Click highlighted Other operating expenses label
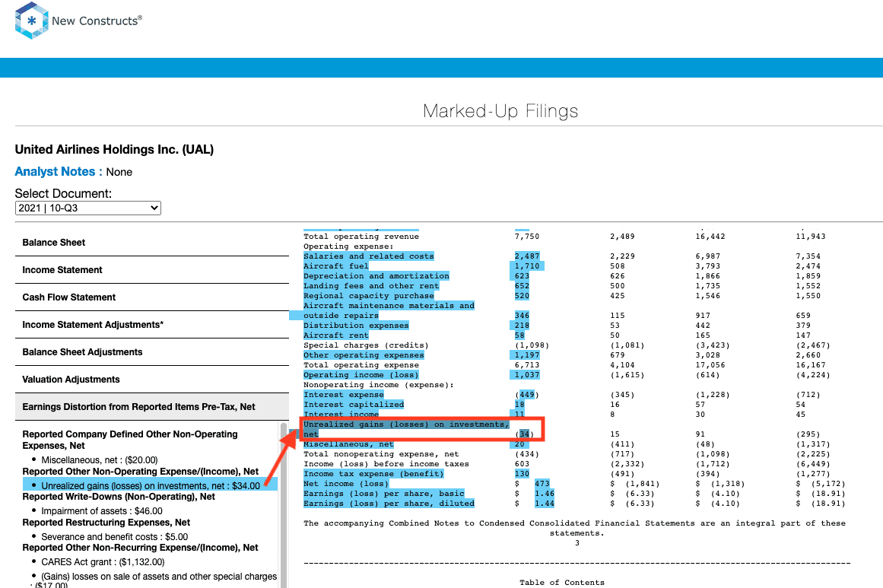883x588 pixels. point(364,355)
